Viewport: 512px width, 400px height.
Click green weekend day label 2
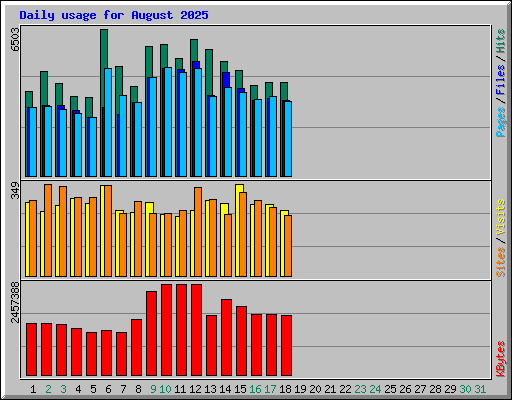tap(48, 389)
